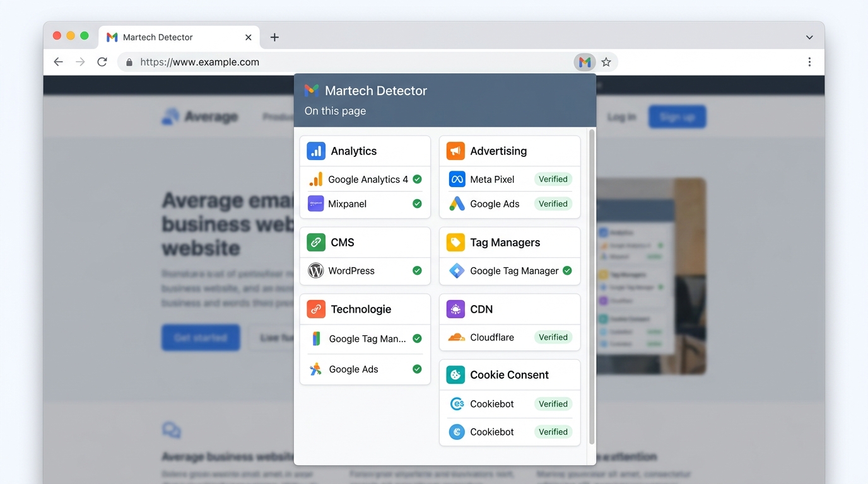The height and width of the screenshot is (484, 868).
Task: Click the Cookie Consent section heading
Action: tap(510, 375)
